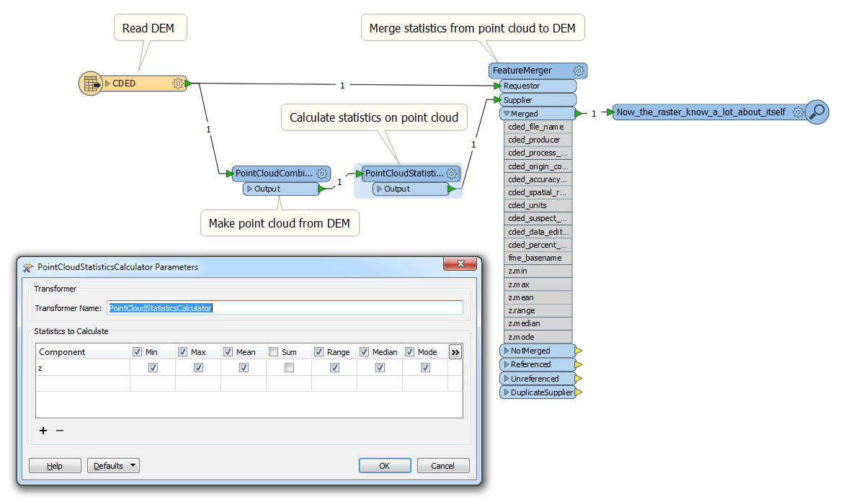This screenshot has height=504, width=851.
Task: Open the Defaults dropdown menu
Action: point(113,466)
